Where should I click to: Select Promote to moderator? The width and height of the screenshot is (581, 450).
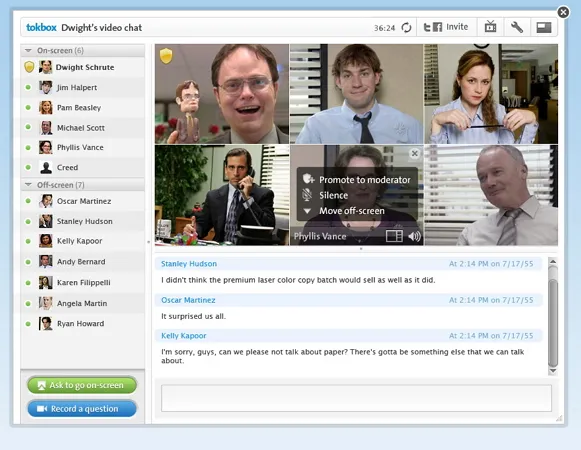point(357,180)
